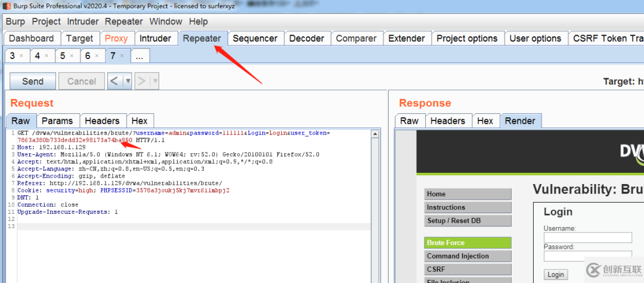Switch to the Proxy tab

click(116, 39)
